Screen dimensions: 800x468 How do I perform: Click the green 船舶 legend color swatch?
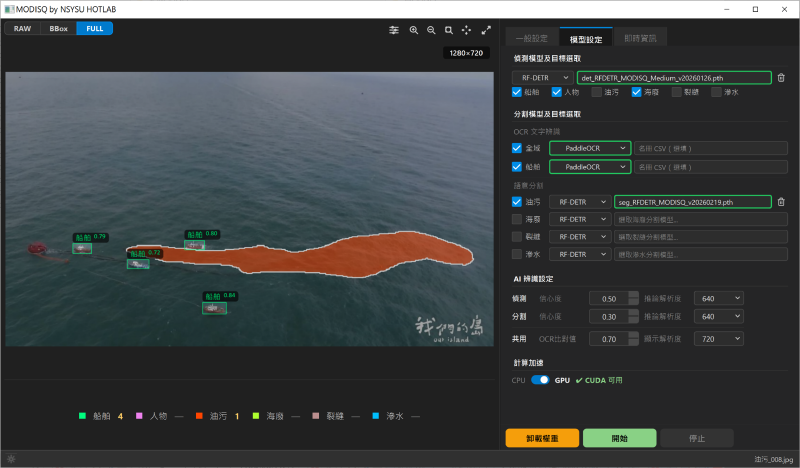tap(82, 416)
